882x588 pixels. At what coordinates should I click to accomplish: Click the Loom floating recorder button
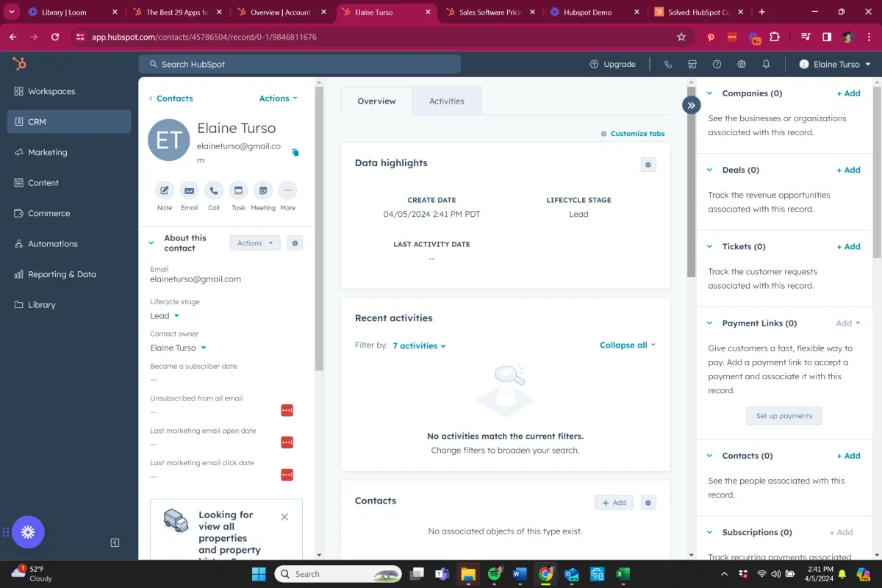click(x=28, y=532)
